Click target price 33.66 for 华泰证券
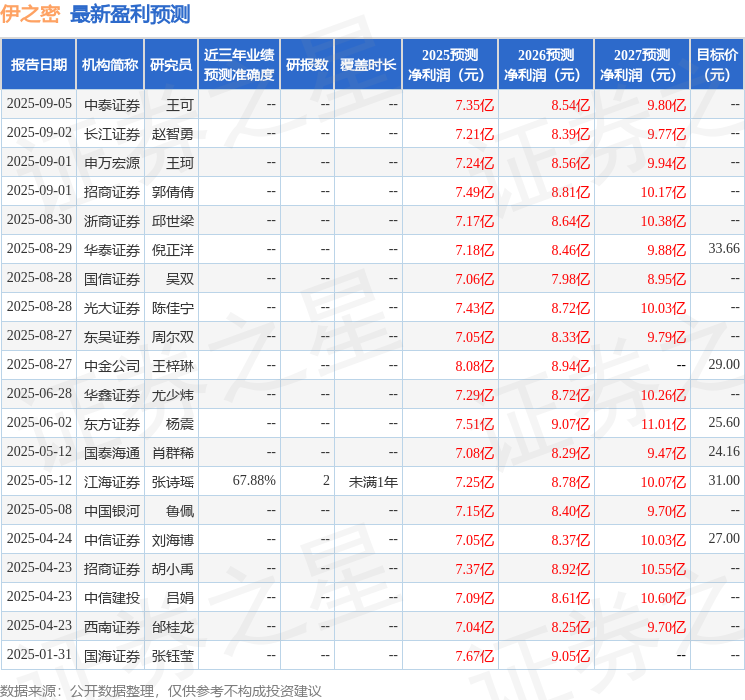 pos(724,249)
